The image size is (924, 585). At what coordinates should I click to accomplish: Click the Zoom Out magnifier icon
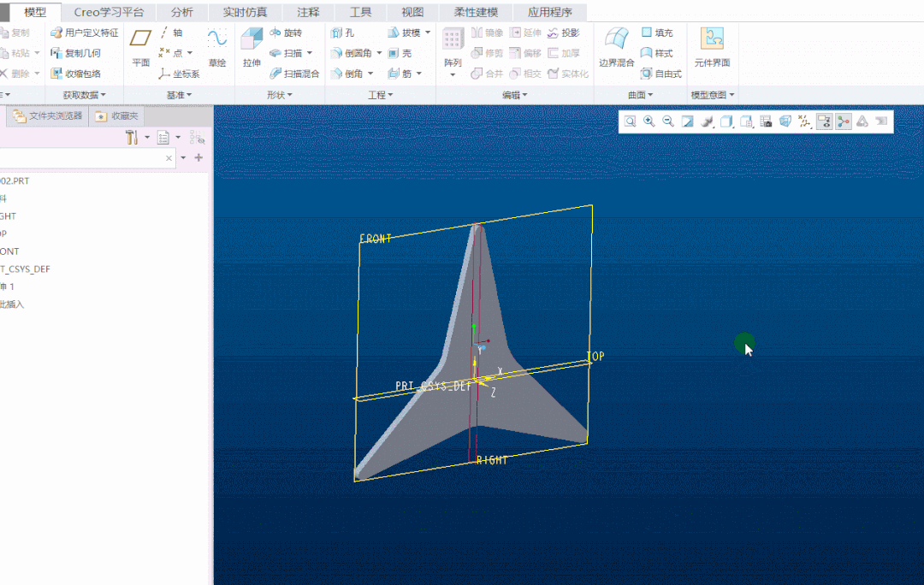tap(667, 121)
